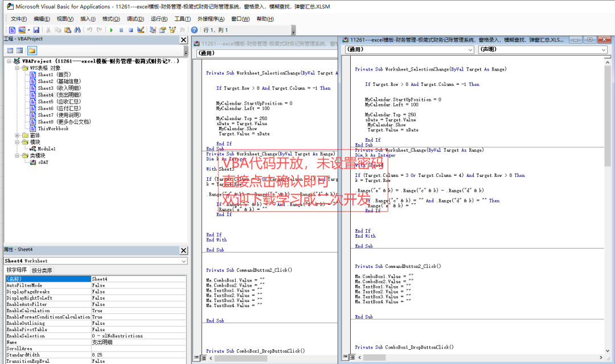
Task: Click the Save icon in the toolbar
Action: click(36, 30)
